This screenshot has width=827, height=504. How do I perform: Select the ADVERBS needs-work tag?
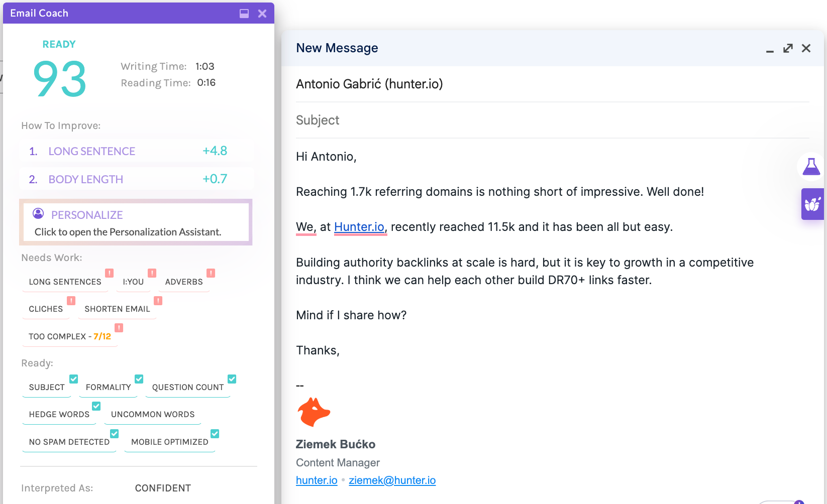pos(184,282)
